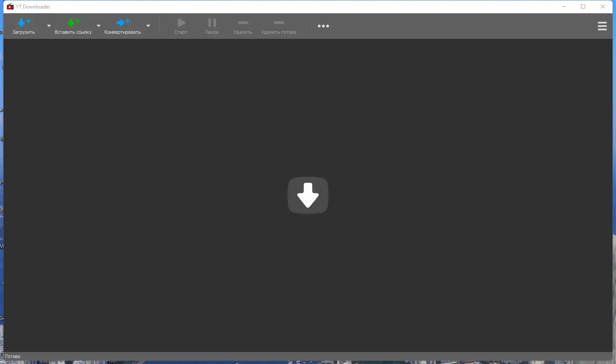
Task: Select the blue Загрузить download icon
Action: (x=24, y=22)
